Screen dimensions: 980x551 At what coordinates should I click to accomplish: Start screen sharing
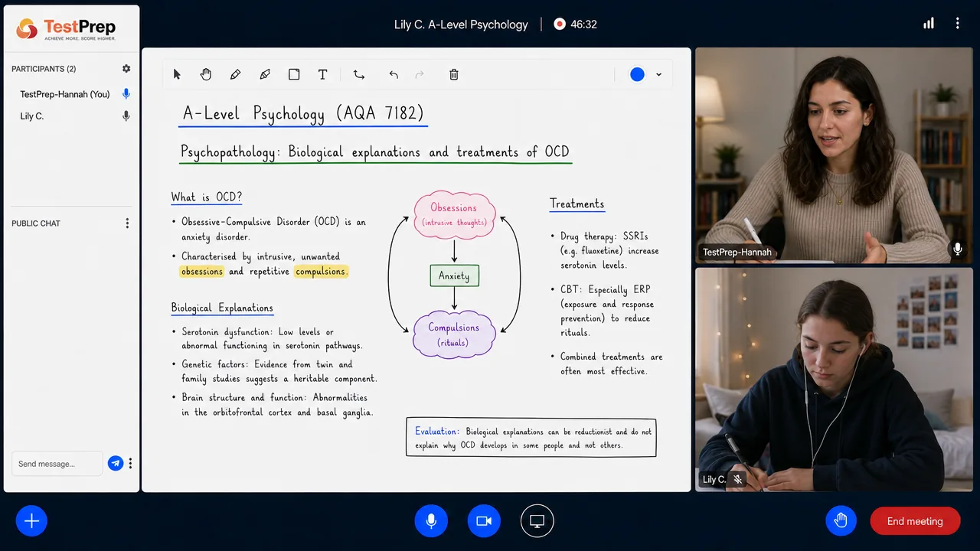pos(537,521)
